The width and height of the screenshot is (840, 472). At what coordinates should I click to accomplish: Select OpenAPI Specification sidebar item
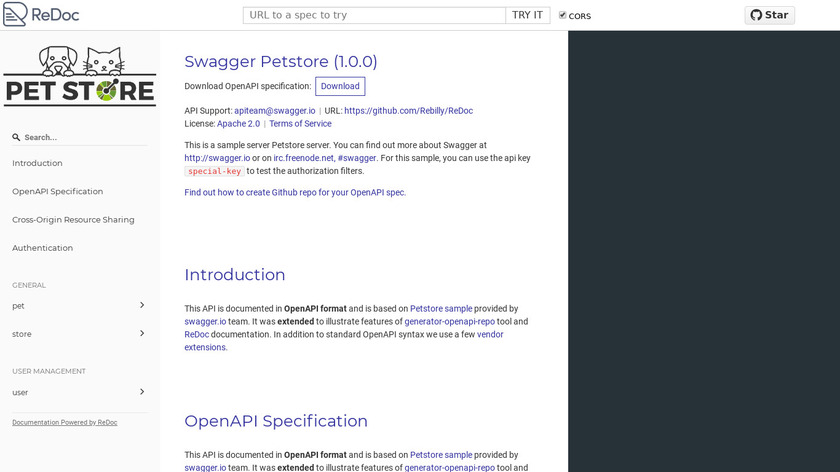pyautogui.click(x=57, y=191)
